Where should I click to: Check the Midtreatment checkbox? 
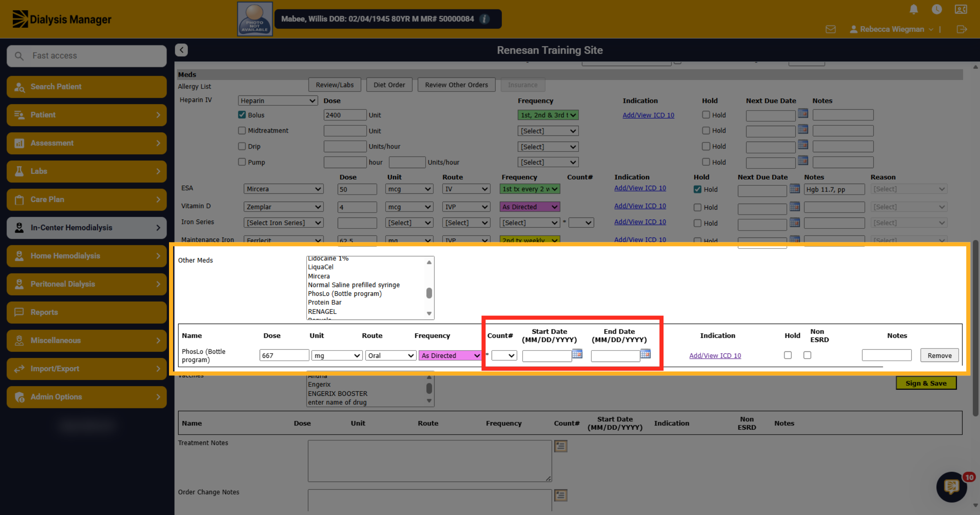tap(242, 131)
